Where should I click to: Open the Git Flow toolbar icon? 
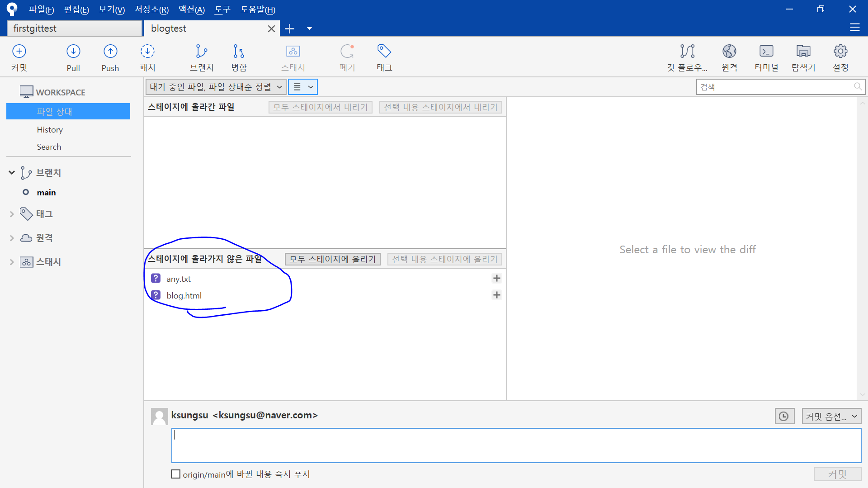tap(687, 57)
